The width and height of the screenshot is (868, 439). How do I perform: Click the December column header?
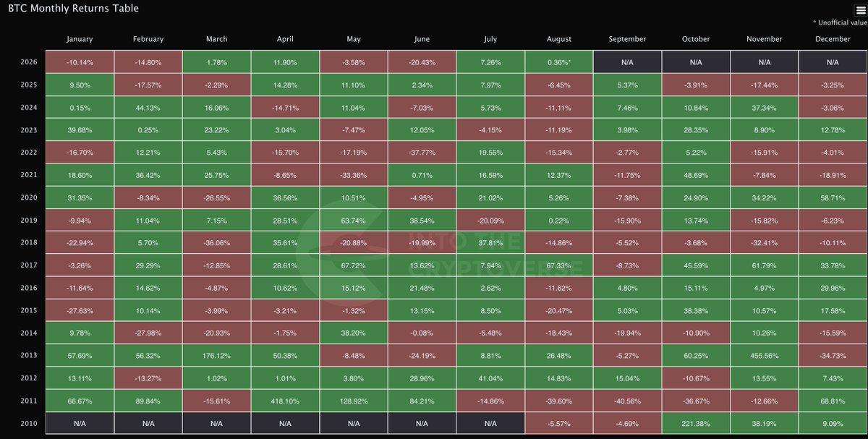pos(833,39)
